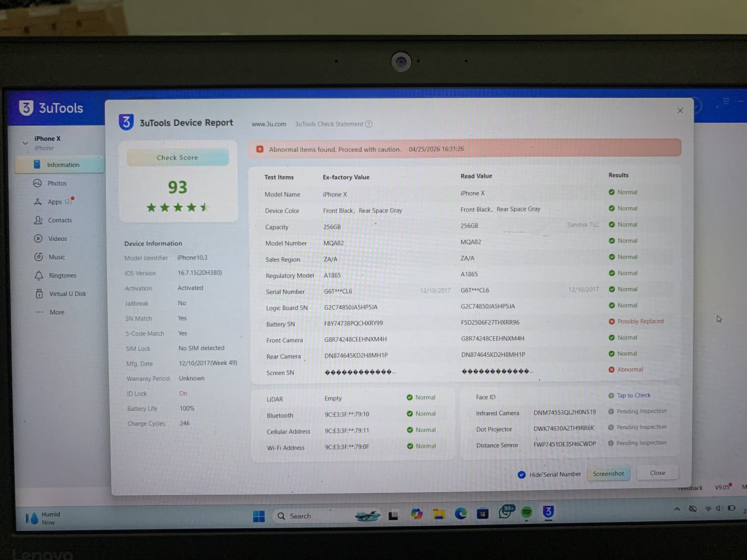Open Spotify from the taskbar
747x560 pixels.
coord(527,513)
